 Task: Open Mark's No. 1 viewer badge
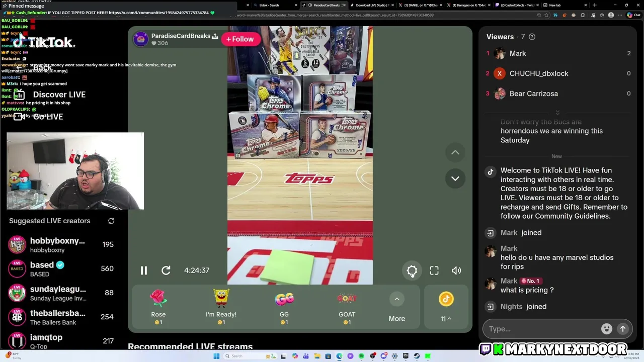point(531,281)
